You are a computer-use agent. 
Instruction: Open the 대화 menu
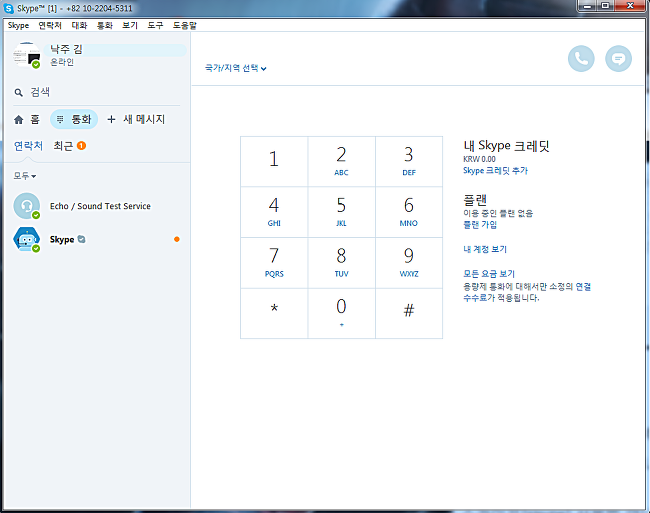click(79, 25)
